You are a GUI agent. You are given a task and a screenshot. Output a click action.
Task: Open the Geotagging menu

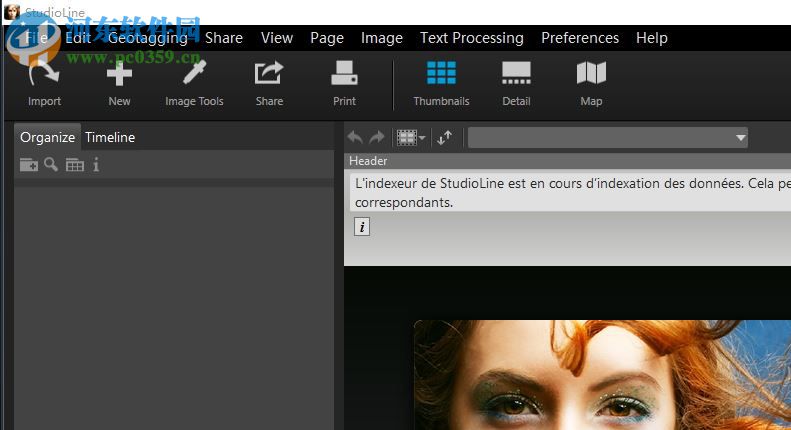pos(148,38)
